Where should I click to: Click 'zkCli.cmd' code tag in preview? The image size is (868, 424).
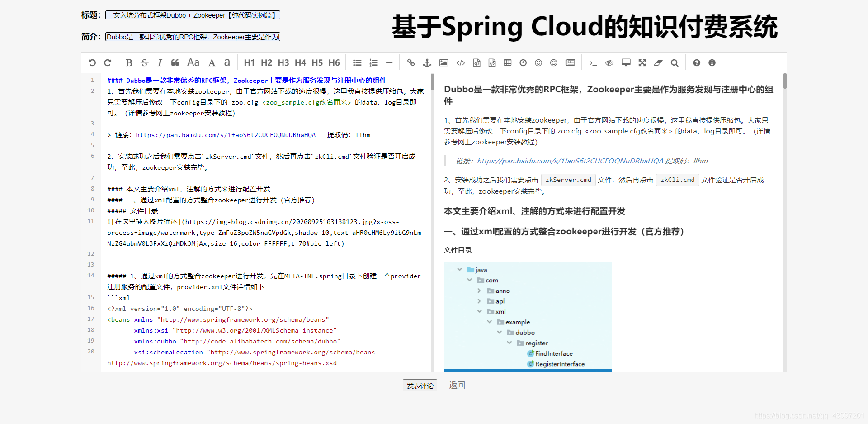(x=677, y=180)
